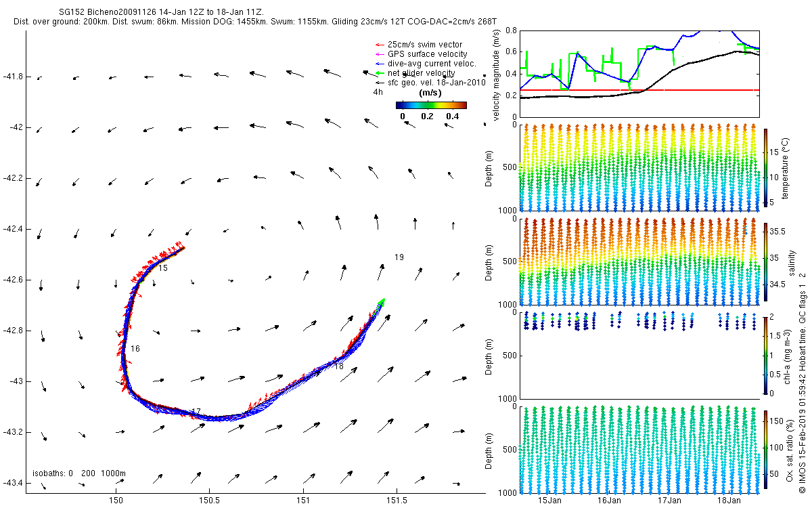Click the red horizontal line in velocity plot

tap(639, 89)
